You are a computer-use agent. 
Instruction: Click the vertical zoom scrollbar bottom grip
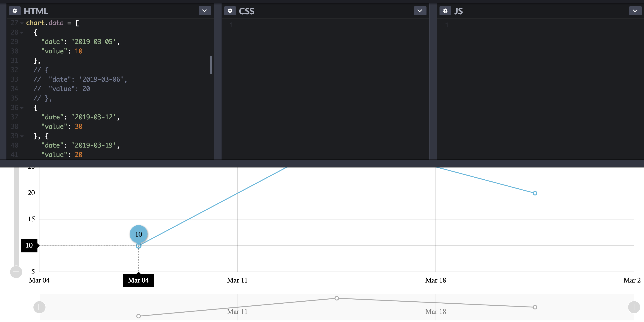(x=16, y=272)
